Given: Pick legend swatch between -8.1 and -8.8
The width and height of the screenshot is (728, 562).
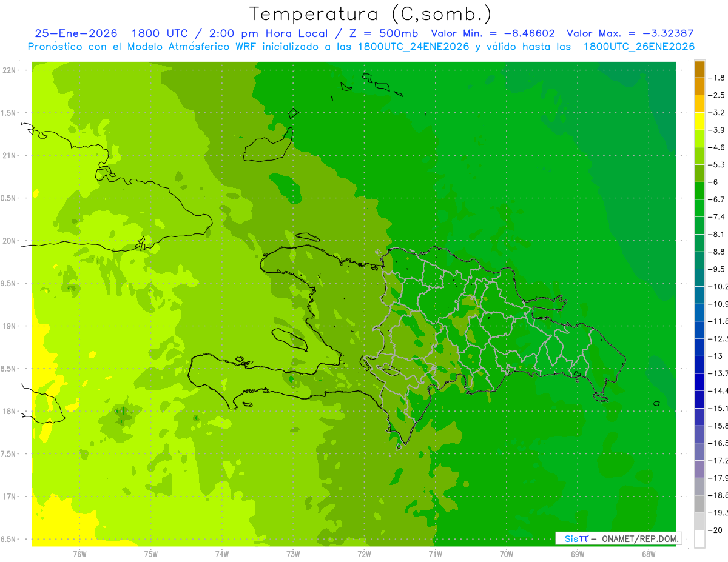Looking at the screenshot, I should click(x=699, y=243).
